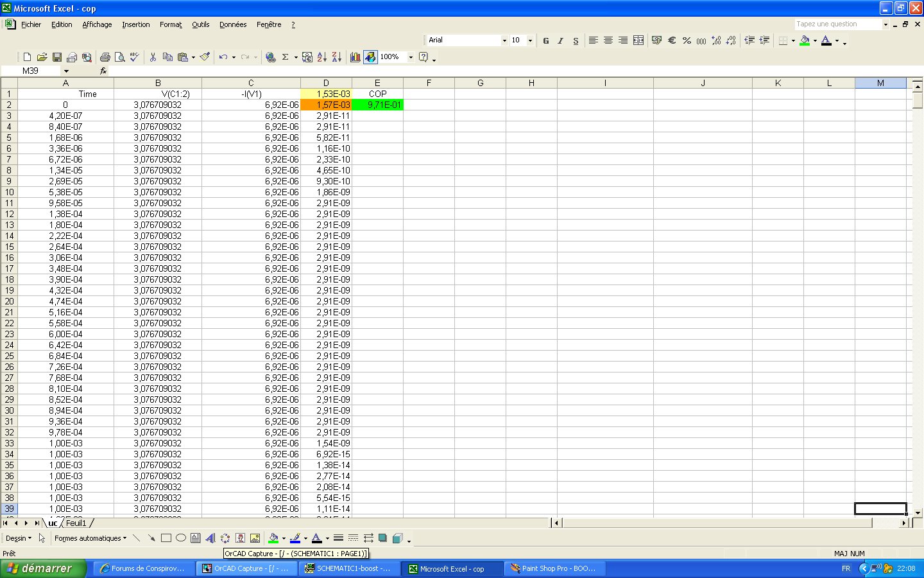
Task: Expand cell fill color dropdown arrow
Action: pyautogui.click(x=815, y=40)
